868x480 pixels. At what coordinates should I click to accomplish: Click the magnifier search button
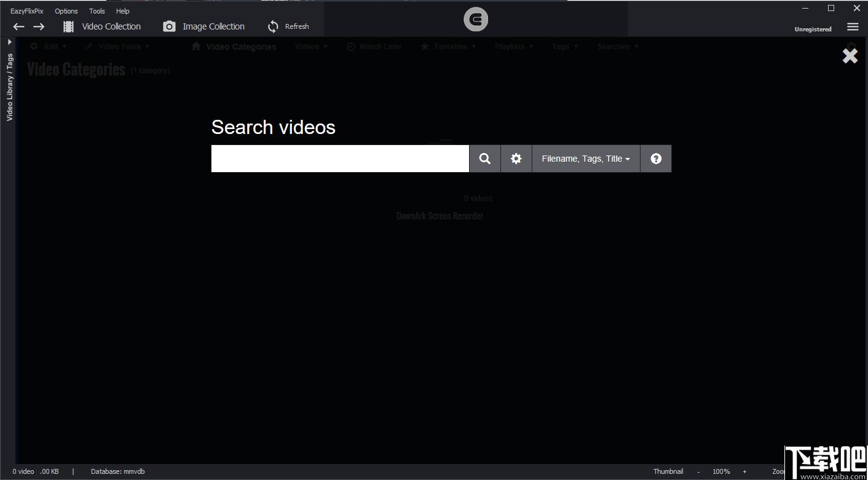pyautogui.click(x=485, y=159)
